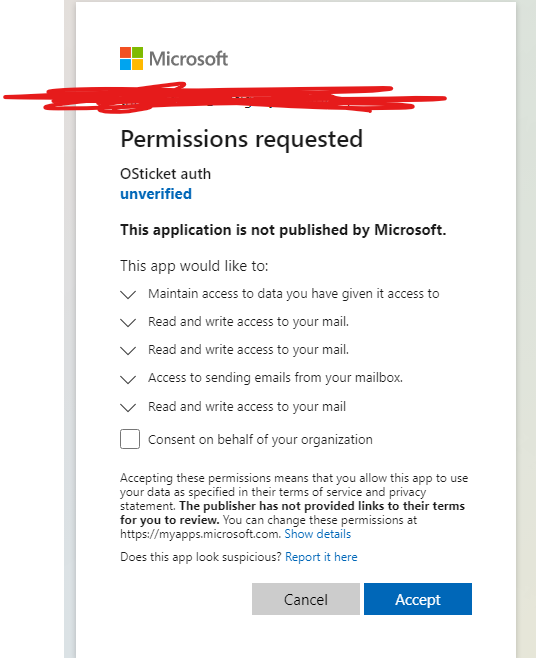Cancel the permissions request
Image resolution: width=536 pixels, height=658 pixels.
[306, 599]
